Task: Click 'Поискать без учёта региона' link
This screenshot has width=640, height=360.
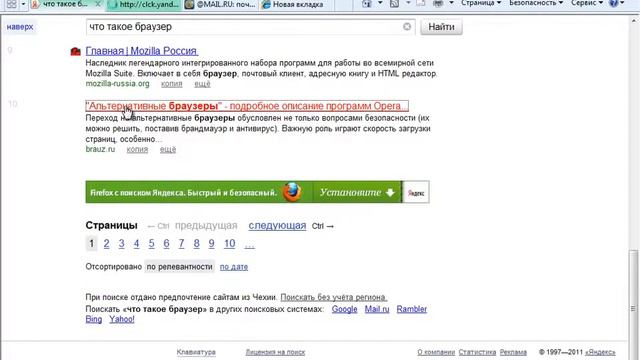Action: (x=334, y=297)
